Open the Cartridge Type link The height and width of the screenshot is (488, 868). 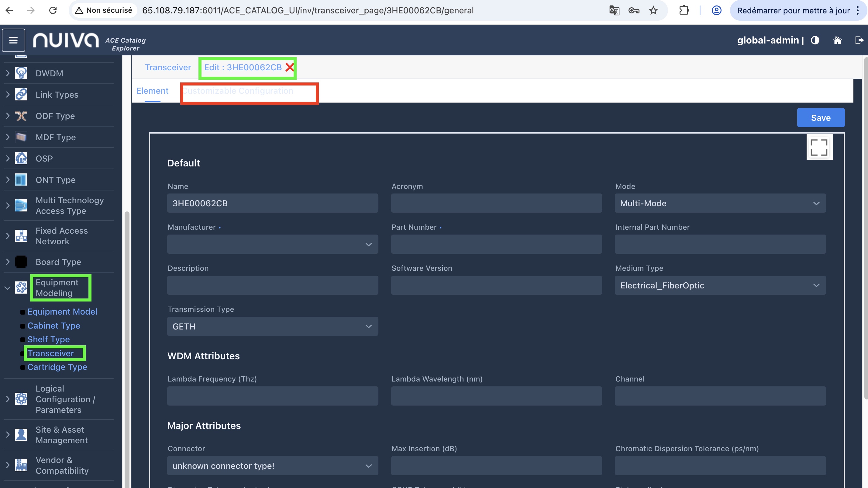[x=57, y=367]
